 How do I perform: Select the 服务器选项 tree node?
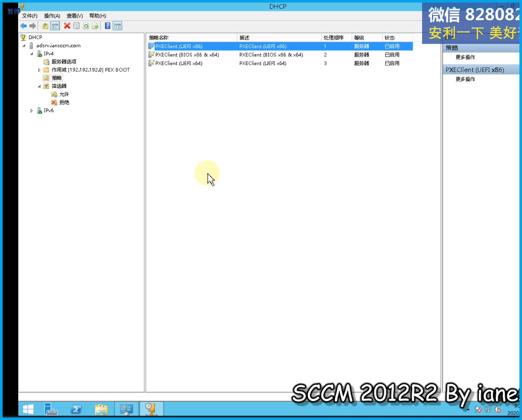coord(64,62)
